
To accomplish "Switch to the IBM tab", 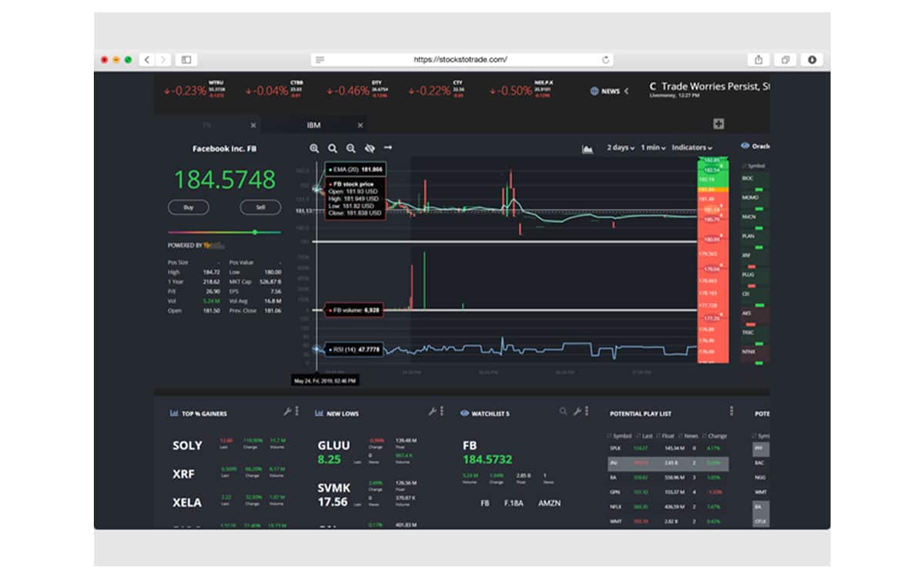I will click(x=313, y=125).
